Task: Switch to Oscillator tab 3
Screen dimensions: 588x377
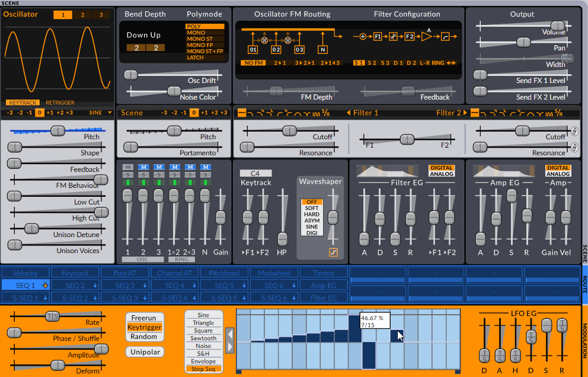Action: 101,15
